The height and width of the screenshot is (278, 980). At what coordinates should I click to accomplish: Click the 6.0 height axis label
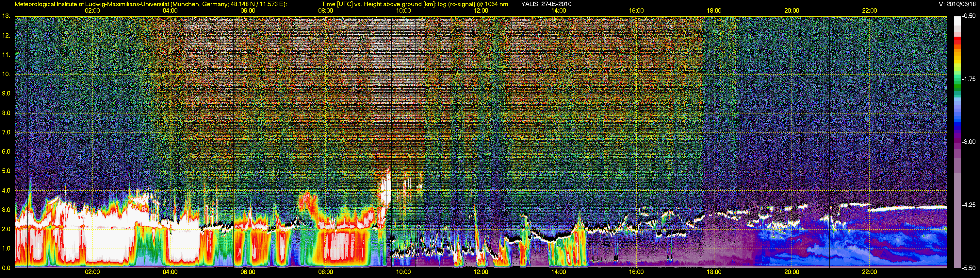[6, 151]
